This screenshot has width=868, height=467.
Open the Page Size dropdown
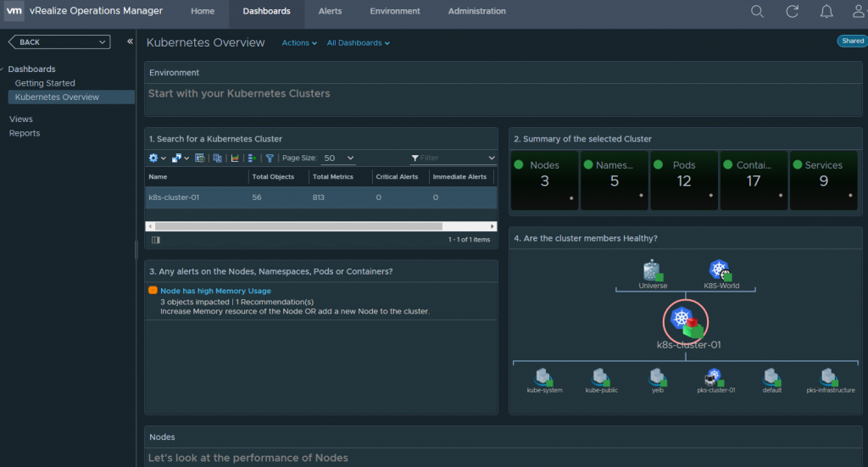tap(339, 158)
